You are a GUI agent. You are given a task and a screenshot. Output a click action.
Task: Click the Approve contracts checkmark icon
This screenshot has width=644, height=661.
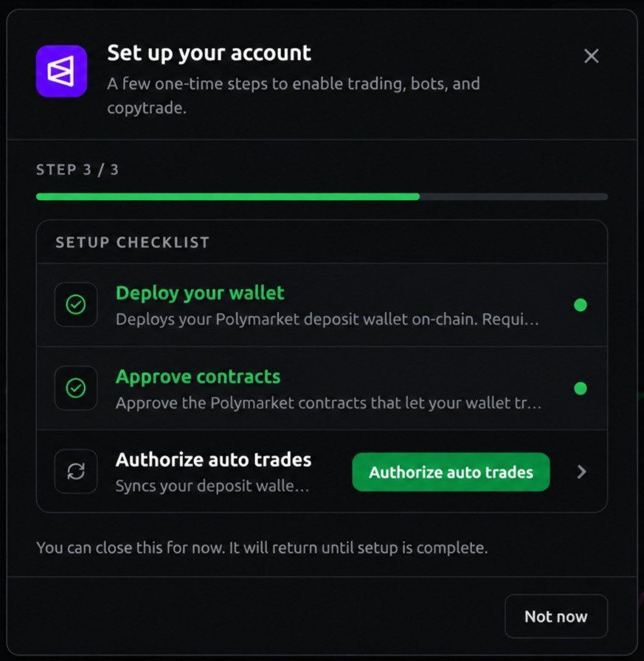click(x=76, y=388)
